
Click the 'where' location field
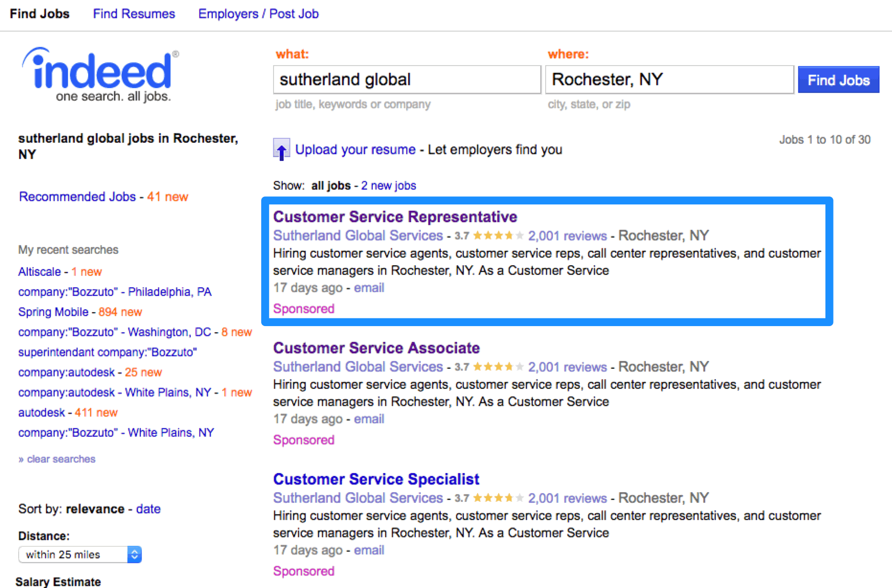coord(669,79)
